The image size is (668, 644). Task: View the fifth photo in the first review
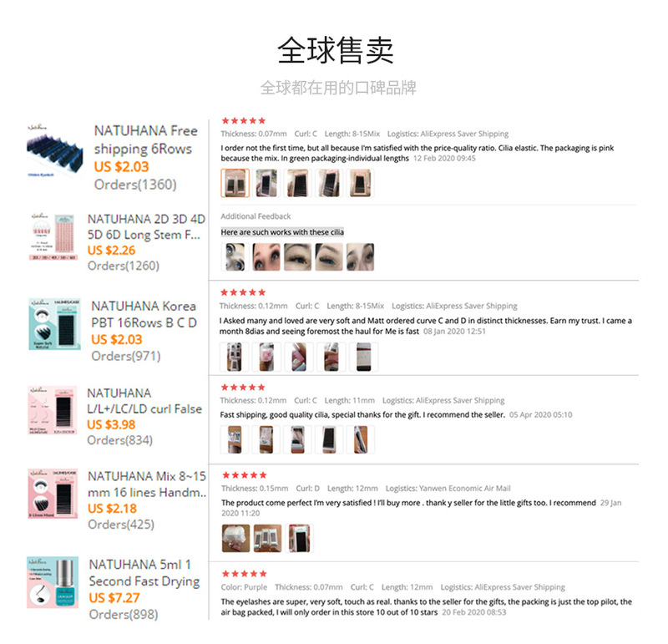point(360,183)
